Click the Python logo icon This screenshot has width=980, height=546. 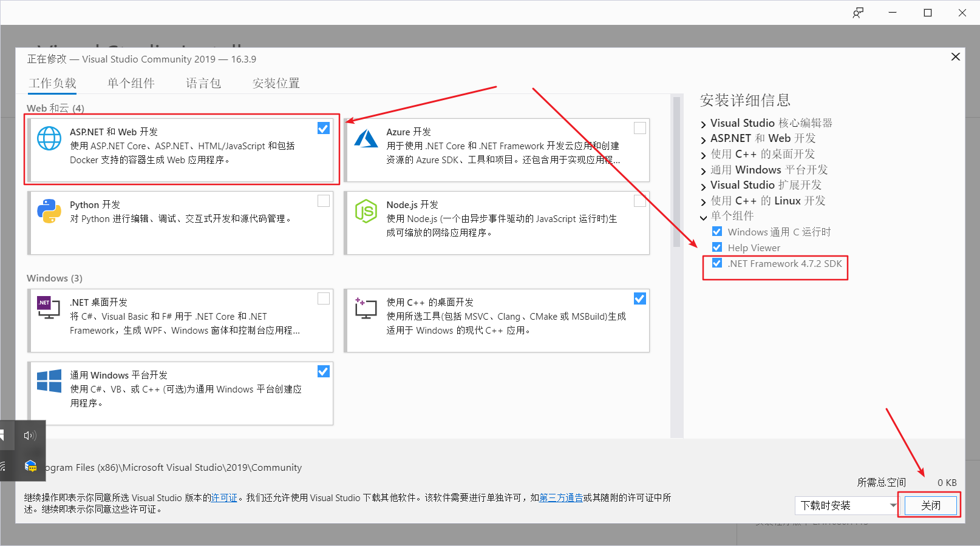click(49, 211)
